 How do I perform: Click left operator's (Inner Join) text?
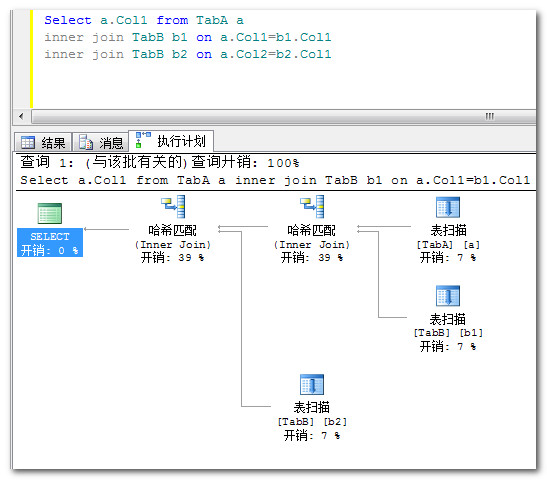pos(173,245)
